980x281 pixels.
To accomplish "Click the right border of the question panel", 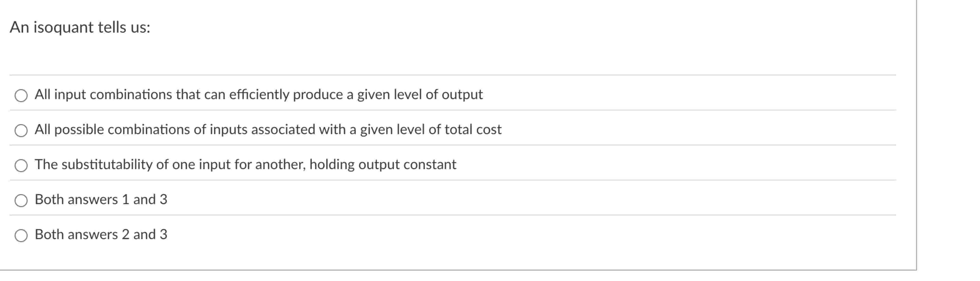I will pyautogui.click(x=916, y=141).
